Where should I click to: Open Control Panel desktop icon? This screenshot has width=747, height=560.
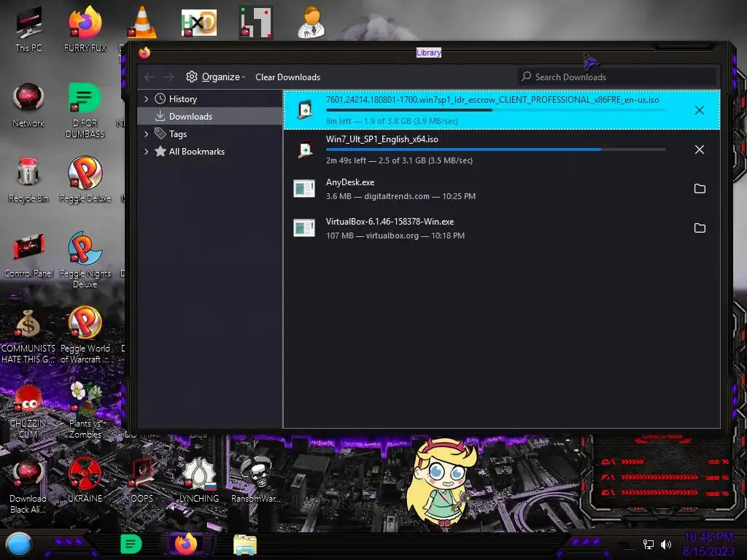click(x=28, y=255)
